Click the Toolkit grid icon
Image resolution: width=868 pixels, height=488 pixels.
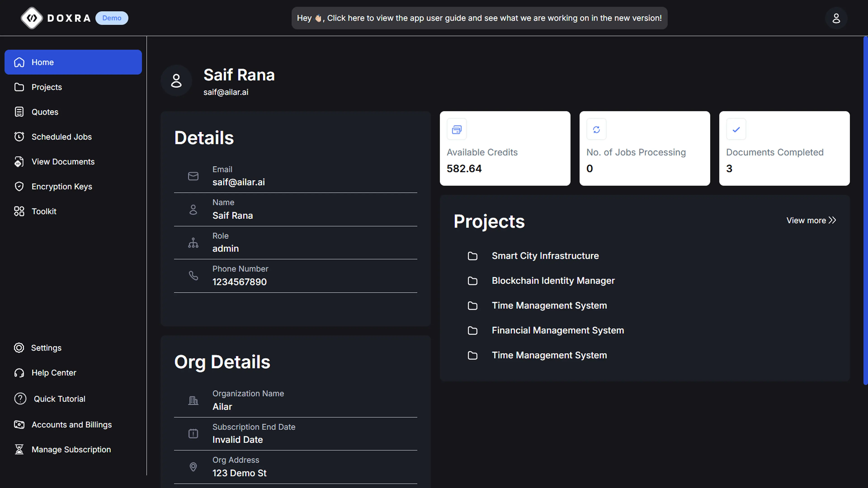[x=19, y=211]
